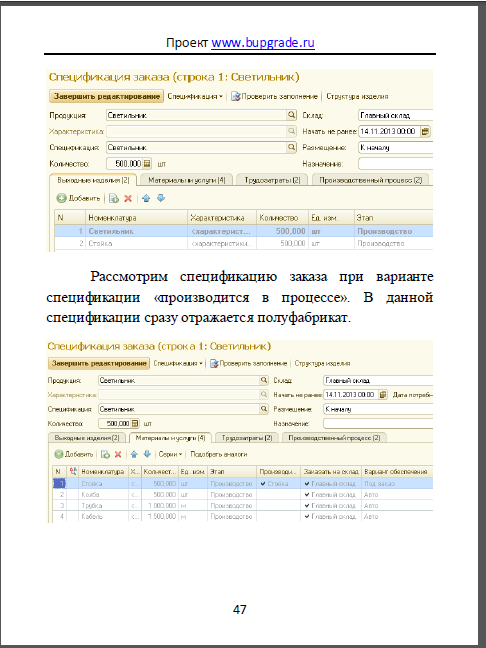Click Колба cell in materials table
Viewport: 486px width, 648px height.
103,494
